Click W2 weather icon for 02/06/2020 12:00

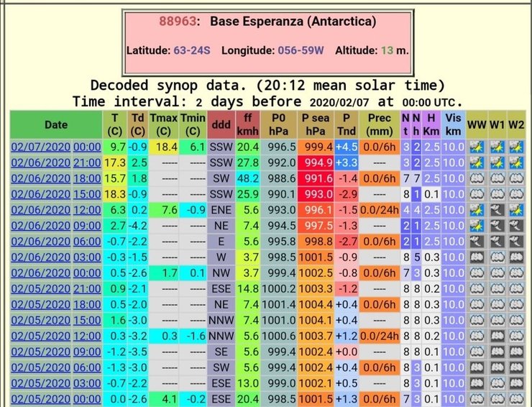click(x=516, y=210)
